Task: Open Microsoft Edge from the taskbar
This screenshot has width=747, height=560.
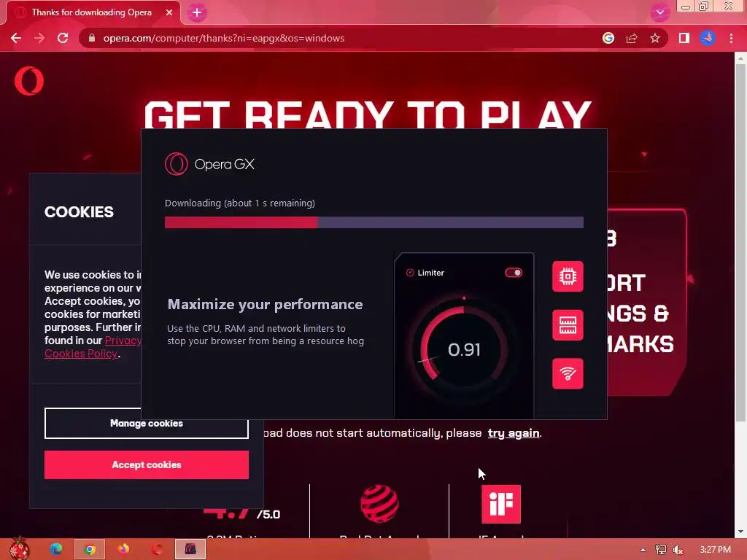Action: point(55,549)
